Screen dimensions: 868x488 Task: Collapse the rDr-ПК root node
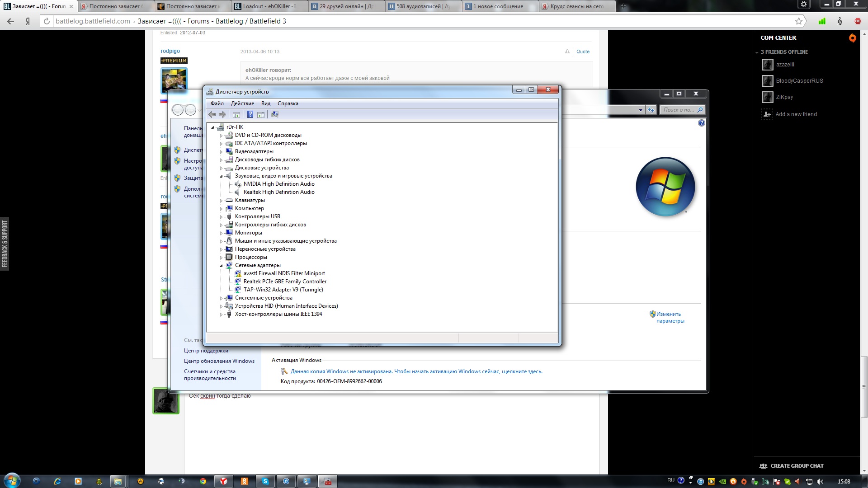[212, 127]
